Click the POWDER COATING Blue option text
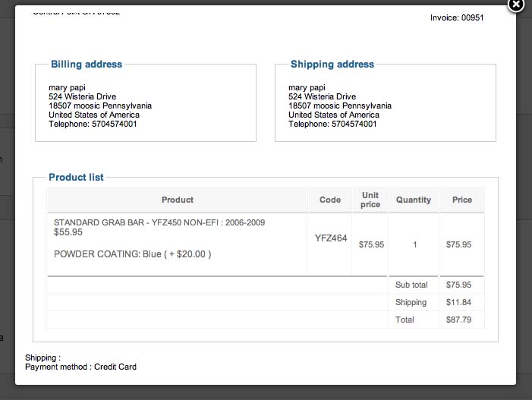The height and width of the screenshot is (400, 532). [133, 254]
